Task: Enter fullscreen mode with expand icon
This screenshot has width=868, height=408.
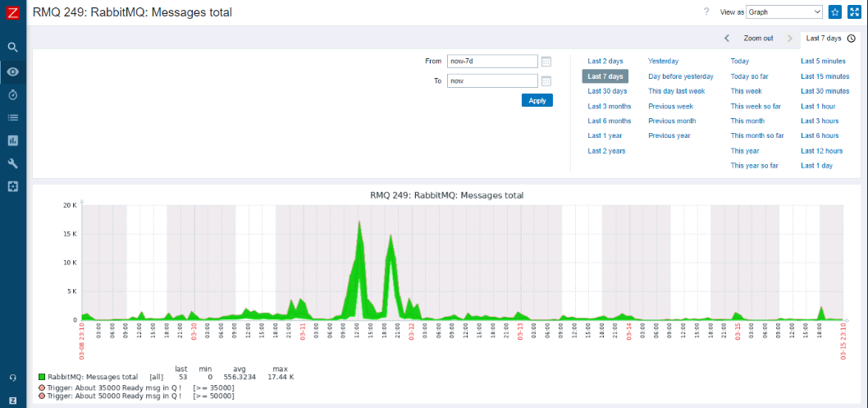Action: pos(854,12)
